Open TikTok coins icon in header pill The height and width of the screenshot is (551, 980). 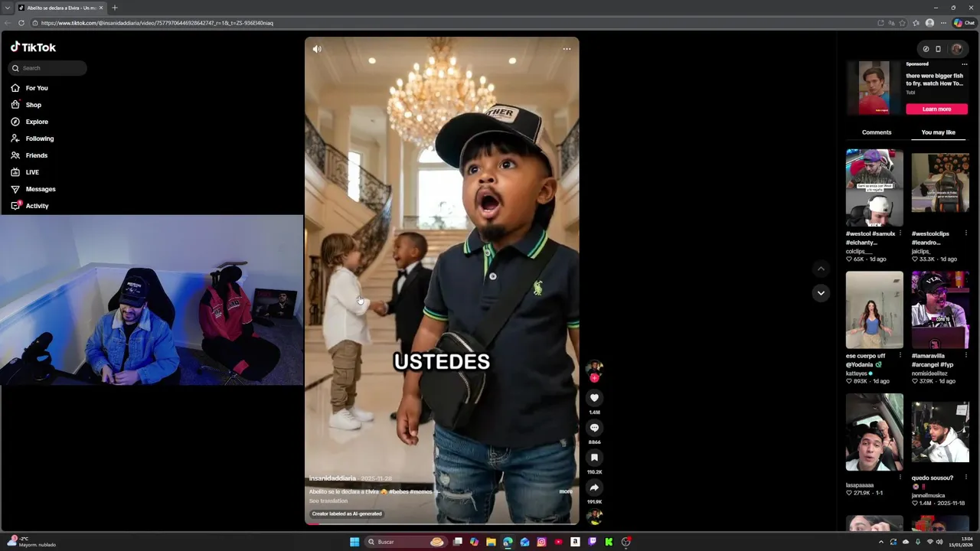point(926,49)
